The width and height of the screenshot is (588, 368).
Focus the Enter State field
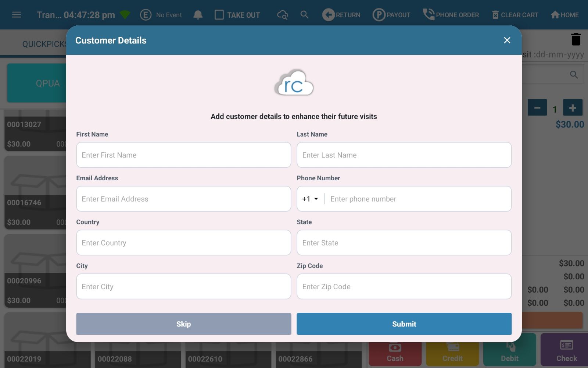404,243
